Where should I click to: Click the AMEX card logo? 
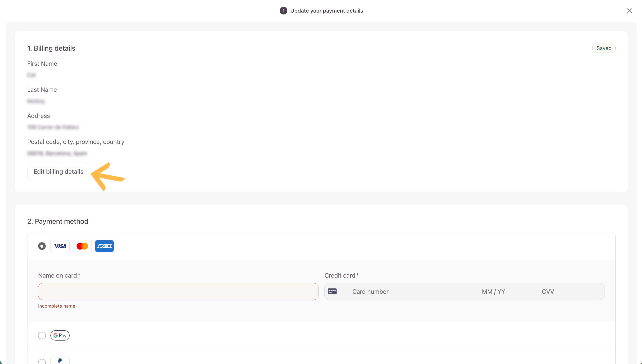coord(104,246)
